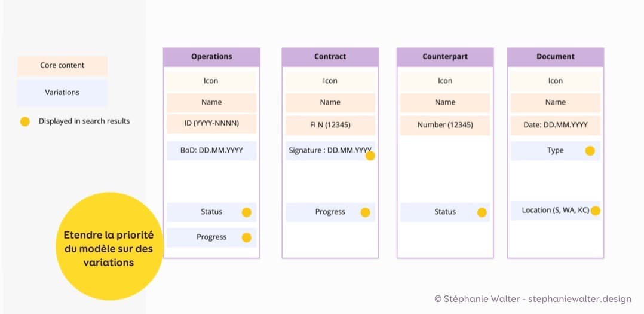Select the Document column header

coord(556,57)
